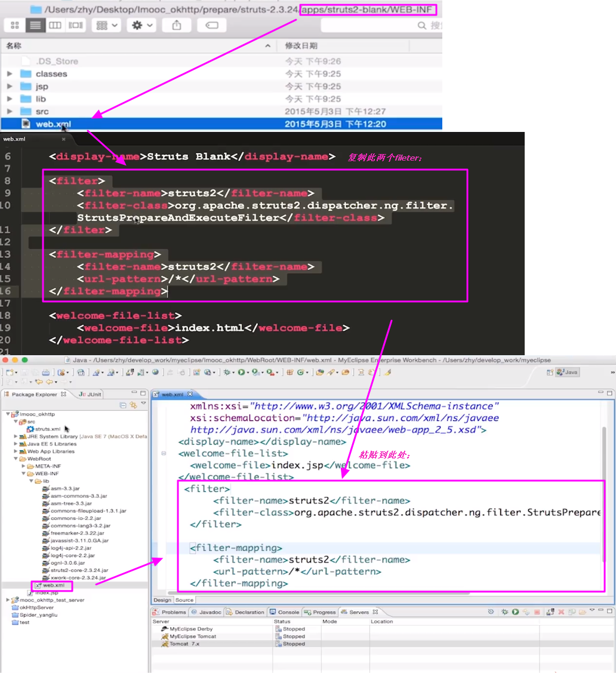Select struts.xml in Package Explorer
The height and width of the screenshot is (674, 616).
point(44,429)
